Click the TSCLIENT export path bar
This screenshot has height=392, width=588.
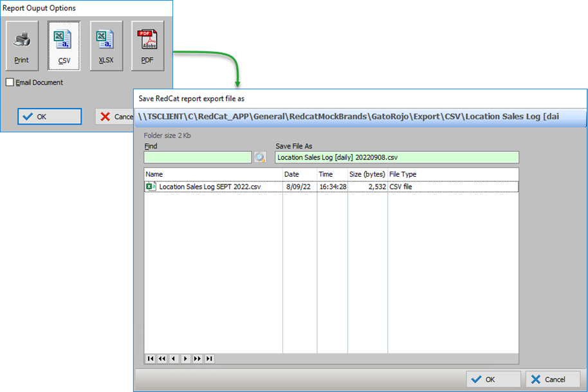point(360,117)
